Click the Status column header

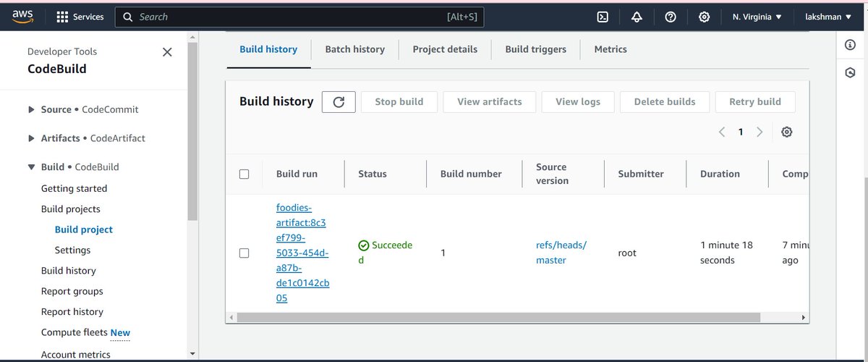coord(372,174)
